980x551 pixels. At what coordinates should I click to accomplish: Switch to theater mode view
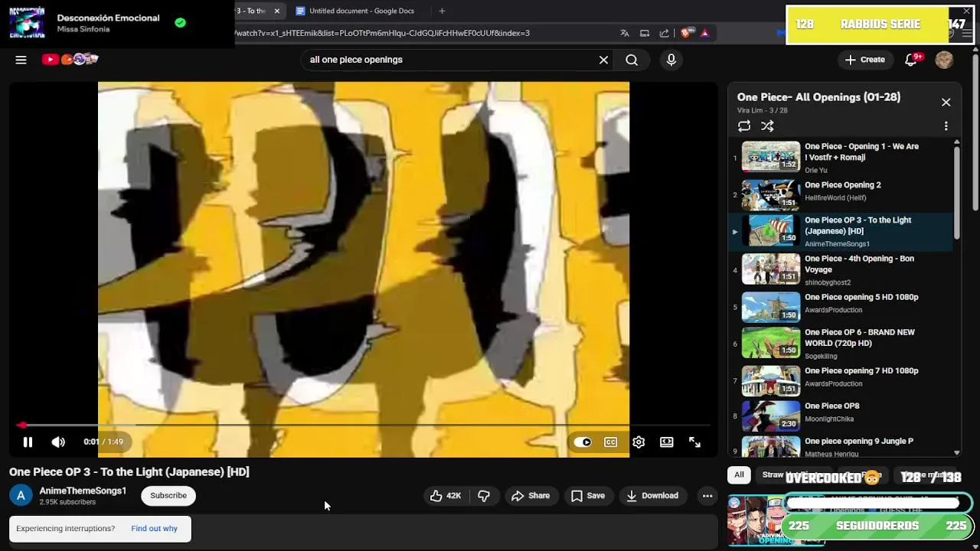[667, 442]
